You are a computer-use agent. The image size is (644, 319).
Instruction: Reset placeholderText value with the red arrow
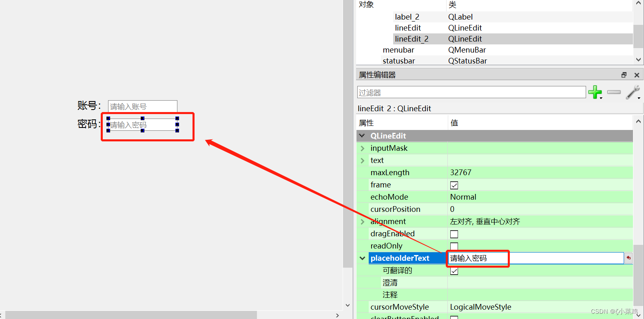[629, 258]
